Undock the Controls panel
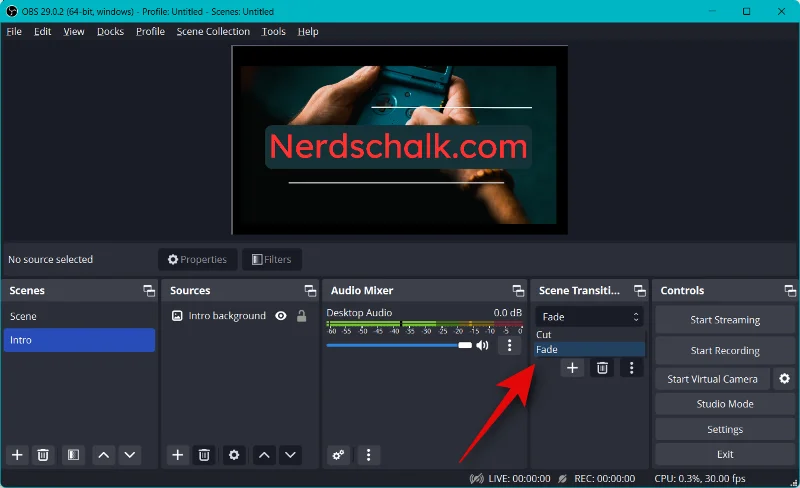Viewport: 800px width, 488px height. (x=790, y=290)
